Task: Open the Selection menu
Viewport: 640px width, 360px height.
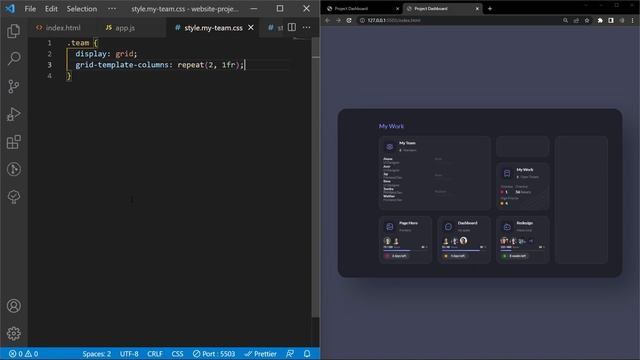Action: [82, 9]
